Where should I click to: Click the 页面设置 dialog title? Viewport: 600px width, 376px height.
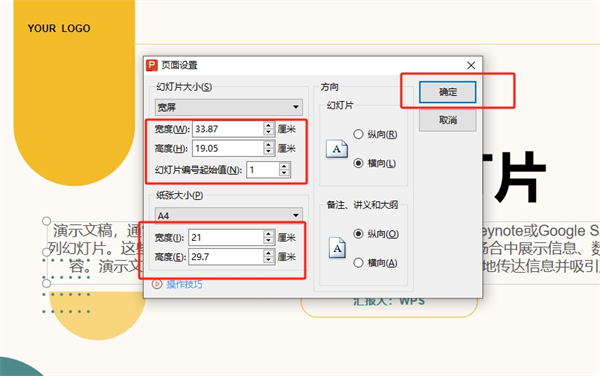pyautogui.click(x=179, y=65)
